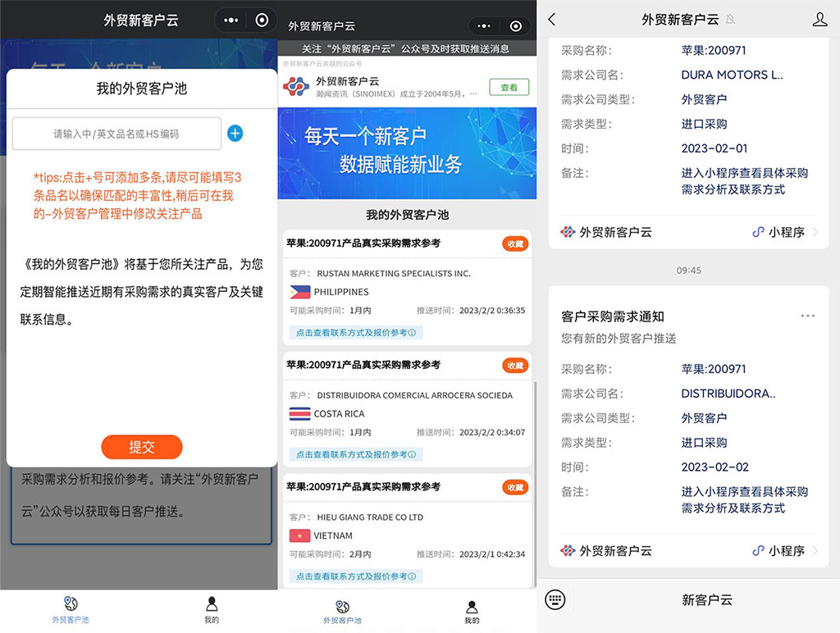
Task: View contact info link for DISTRIBUIDORA COMERCIAL
Action: [356, 455]
